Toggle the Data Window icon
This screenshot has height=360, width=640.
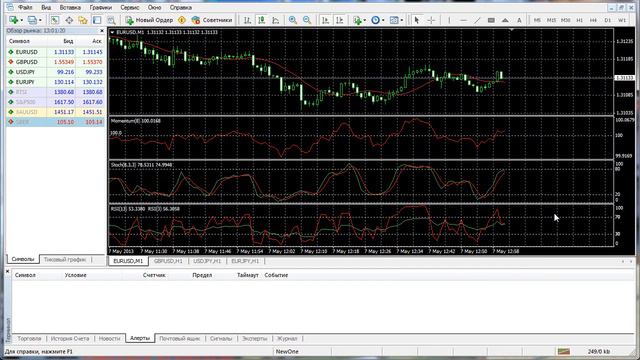[x=69, y=20]
